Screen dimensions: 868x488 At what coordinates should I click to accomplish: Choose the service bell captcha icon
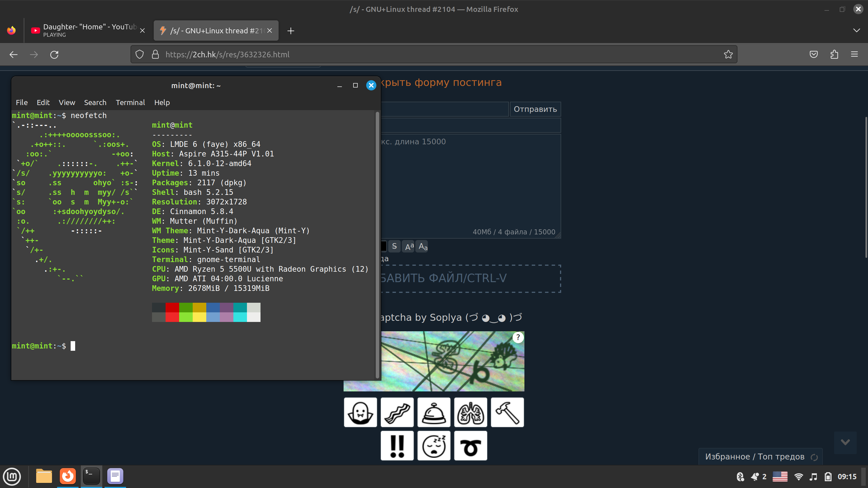click(x=434, y=412)
